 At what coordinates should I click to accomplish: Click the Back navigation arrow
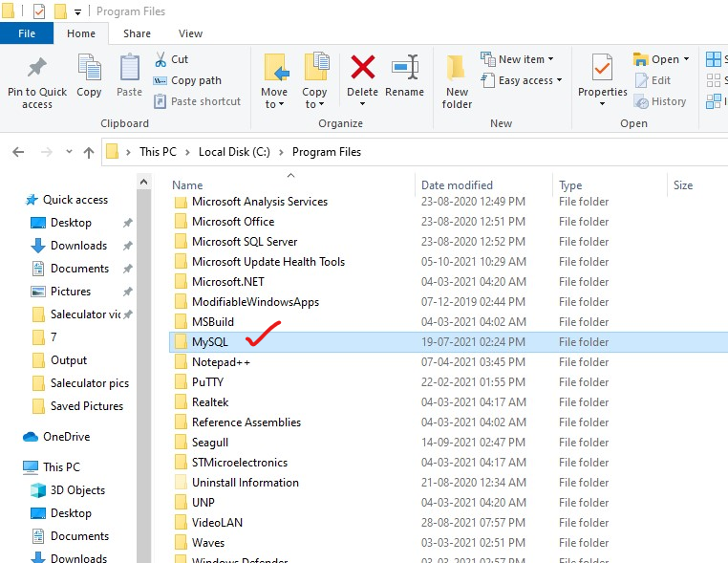(18, 152)
